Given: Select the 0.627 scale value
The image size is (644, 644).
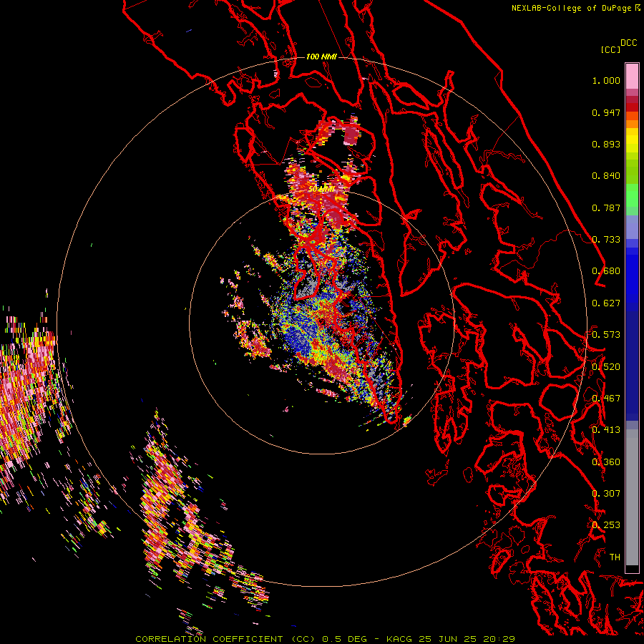Looking at the screenshot, I should [x=606, y=303].
